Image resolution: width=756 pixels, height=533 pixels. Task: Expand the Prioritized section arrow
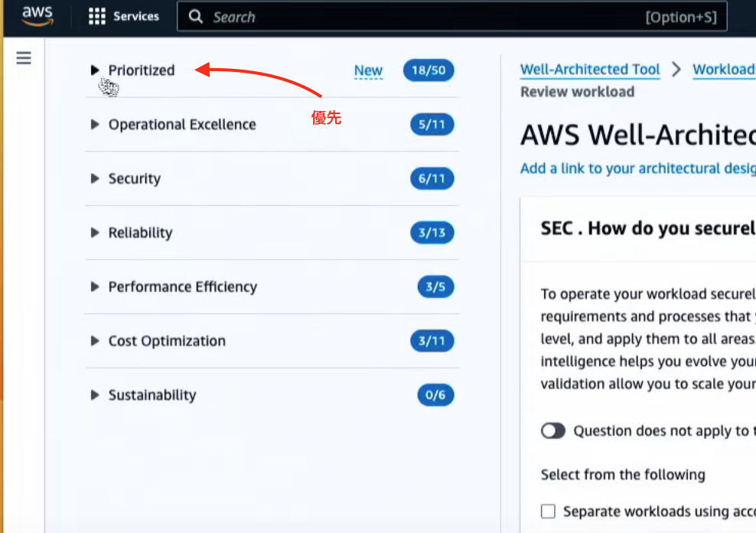tap(95, 70)
